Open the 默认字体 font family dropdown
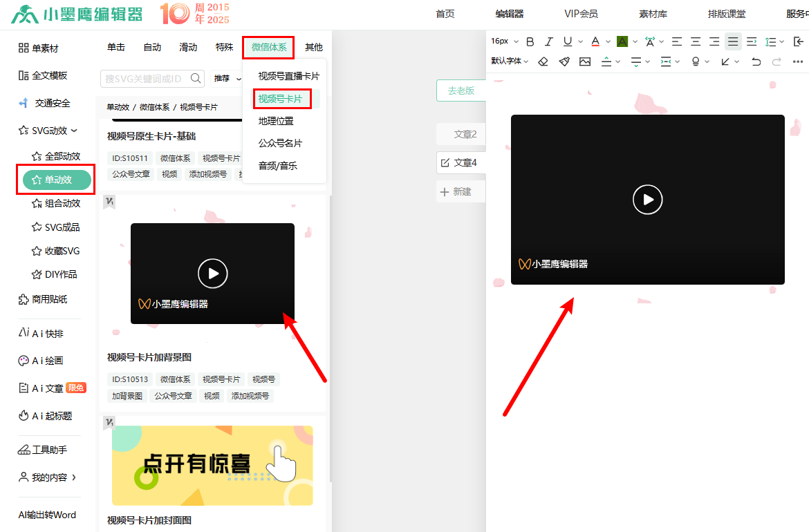 510,61
